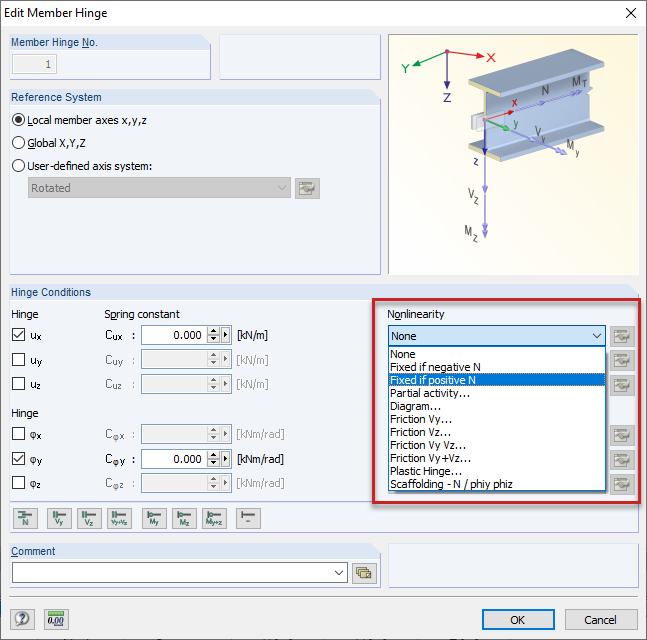
Task: Click edit nonlinearity icon for uy row
Action: [x=622, y=360]
